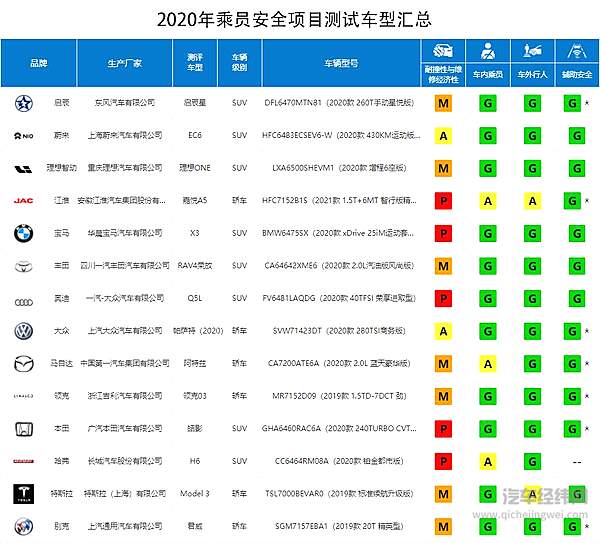This screenshot has width=600, height=543.
Task: Click the Venucia star logo in 启辰 row
Action: 24,103
